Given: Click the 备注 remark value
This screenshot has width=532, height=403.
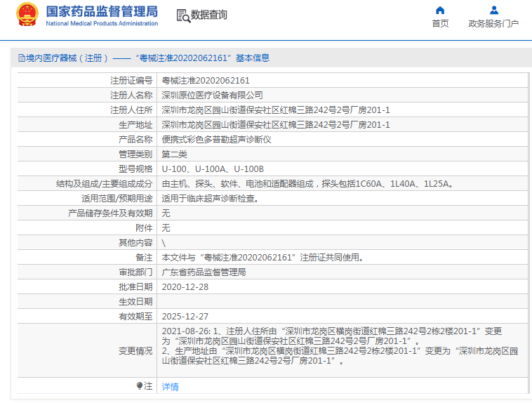Looking at the screenshot, I should [x=263, y=258].
